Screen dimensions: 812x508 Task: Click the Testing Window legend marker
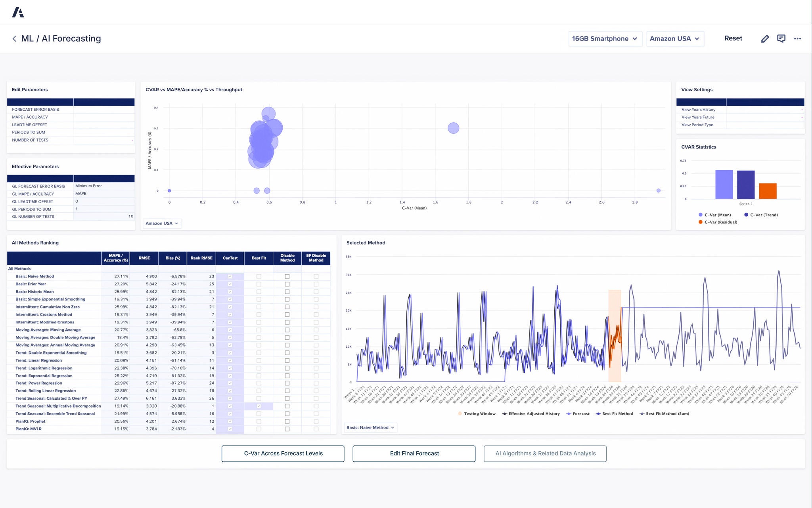click(460, 414)
